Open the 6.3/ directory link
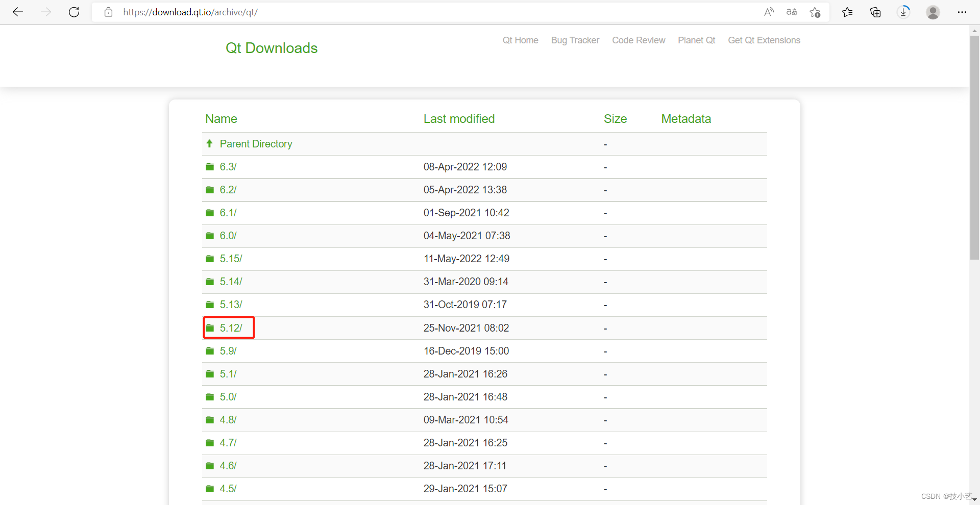This screenshot has width=980, height=505. tap(228, 167)
